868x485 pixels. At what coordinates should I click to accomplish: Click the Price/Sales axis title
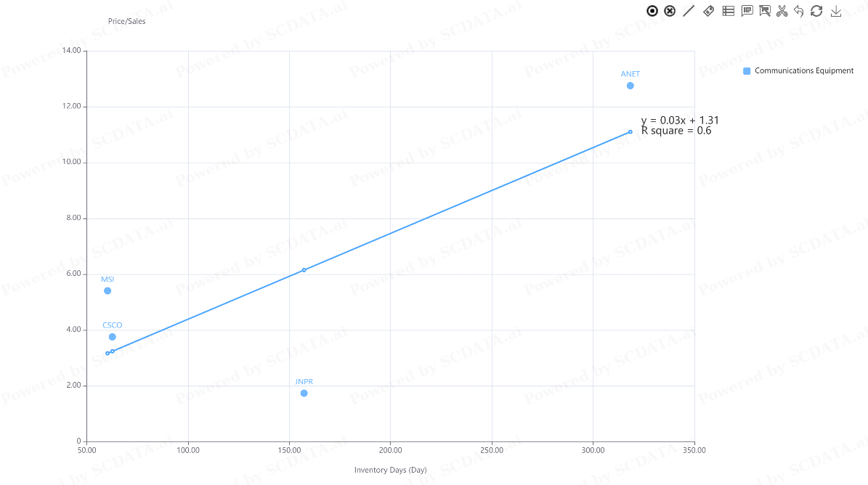127,21
